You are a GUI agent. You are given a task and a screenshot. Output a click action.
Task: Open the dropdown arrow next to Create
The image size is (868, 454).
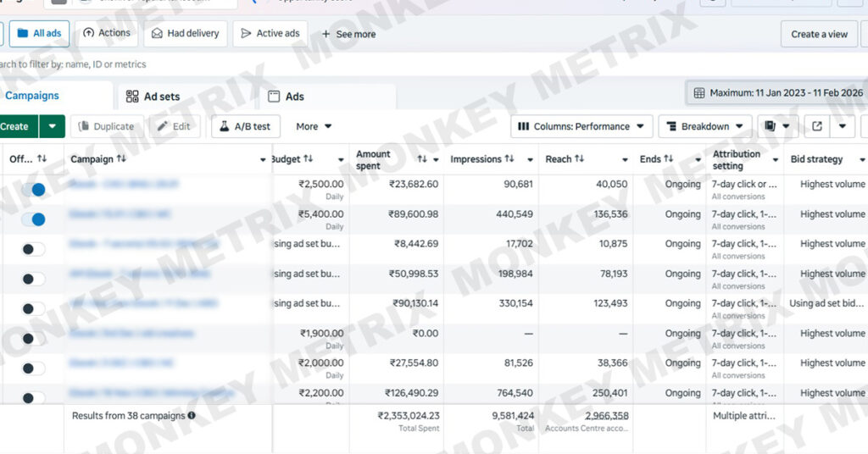(x=53, y=126)
